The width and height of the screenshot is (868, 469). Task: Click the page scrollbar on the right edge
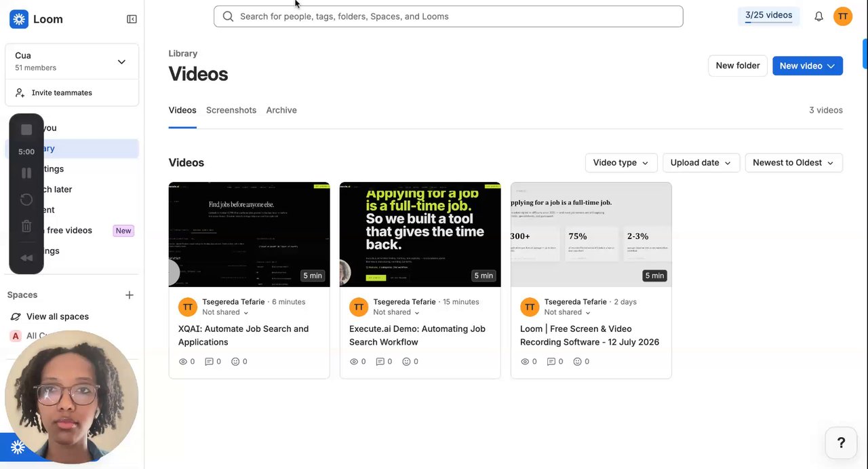(865, 54)
